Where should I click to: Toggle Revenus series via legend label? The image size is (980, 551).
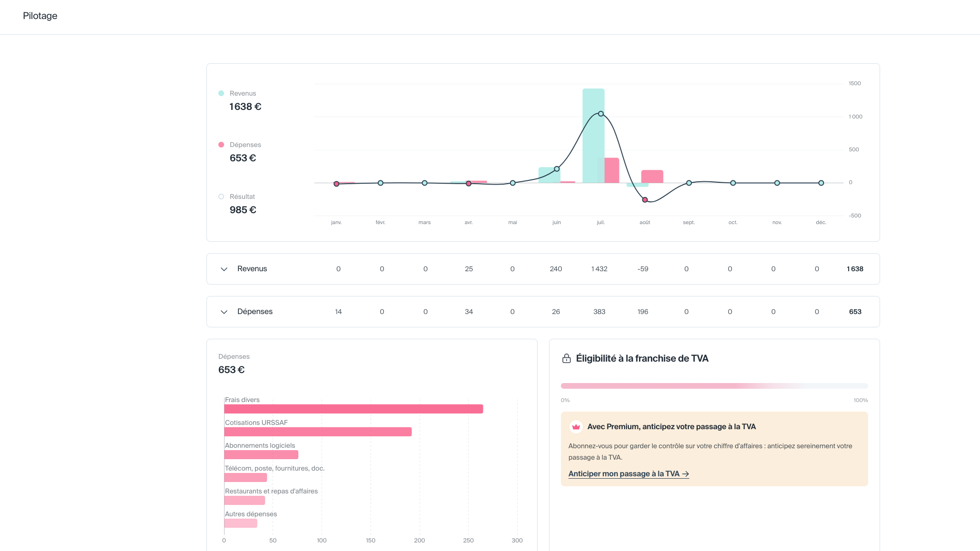click(x=243, y=93)
